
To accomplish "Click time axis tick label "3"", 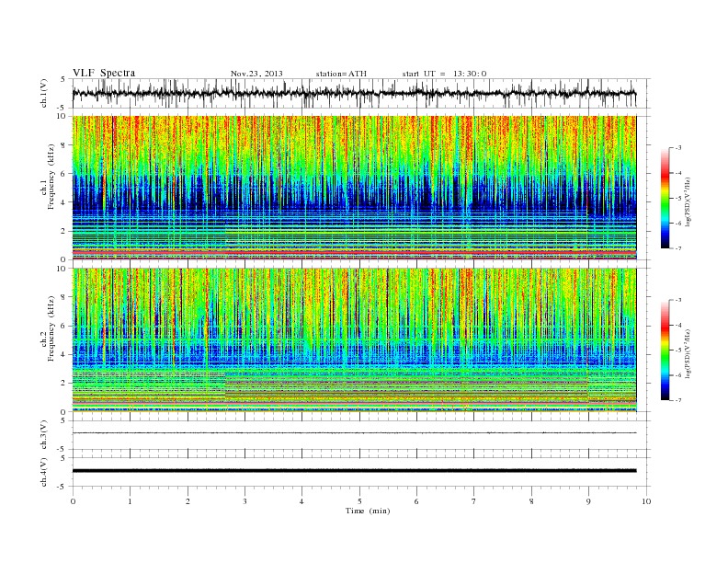I will 245,501.
